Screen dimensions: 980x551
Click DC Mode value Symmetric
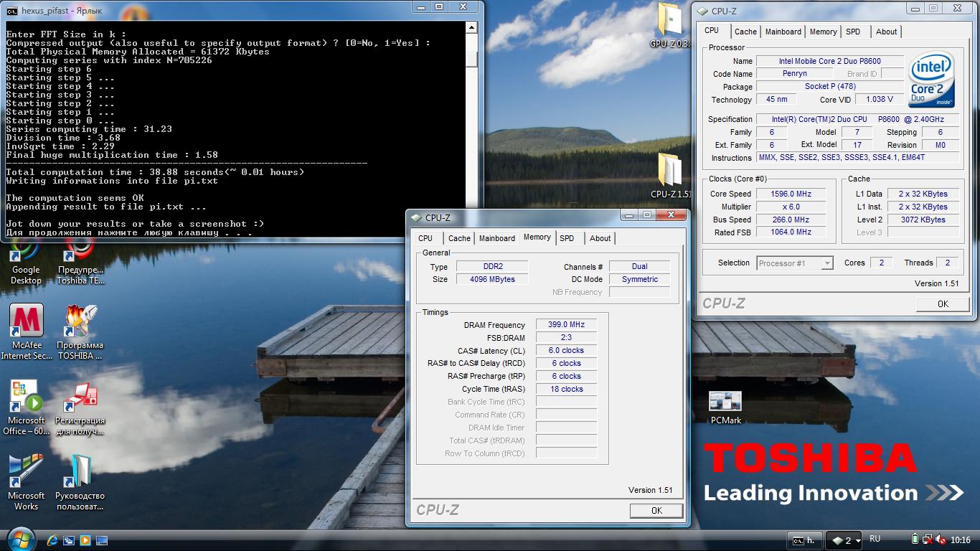[639, 280]
